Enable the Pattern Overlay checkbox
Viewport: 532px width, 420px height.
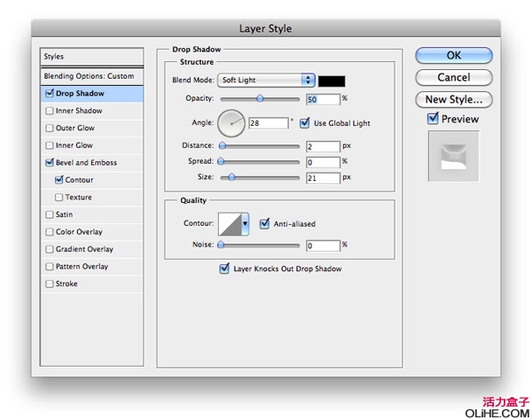click(x=50, y=267)
